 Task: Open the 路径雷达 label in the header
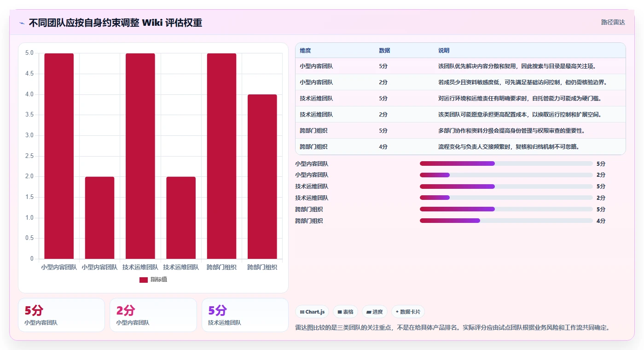[x=613, y=22]
